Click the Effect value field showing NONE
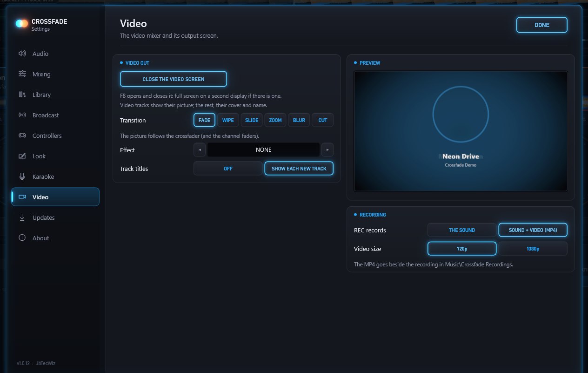This screenshot has height=373, width=588. [264, 150]
